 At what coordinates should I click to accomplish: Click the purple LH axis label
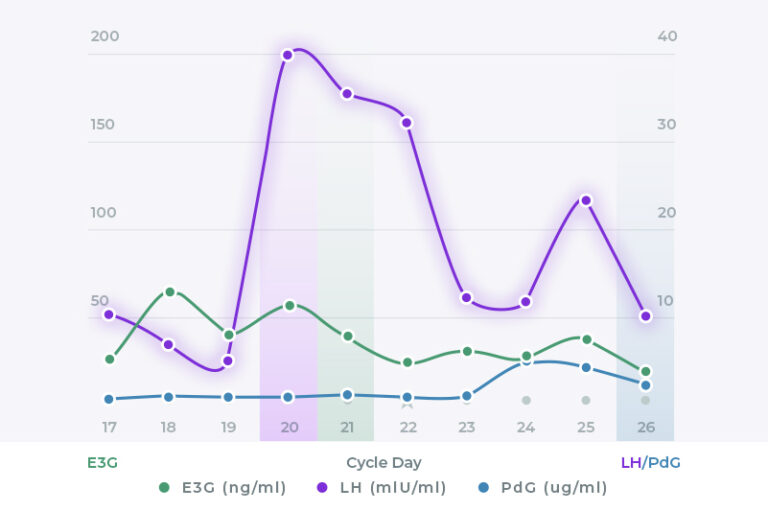[630, 463]
